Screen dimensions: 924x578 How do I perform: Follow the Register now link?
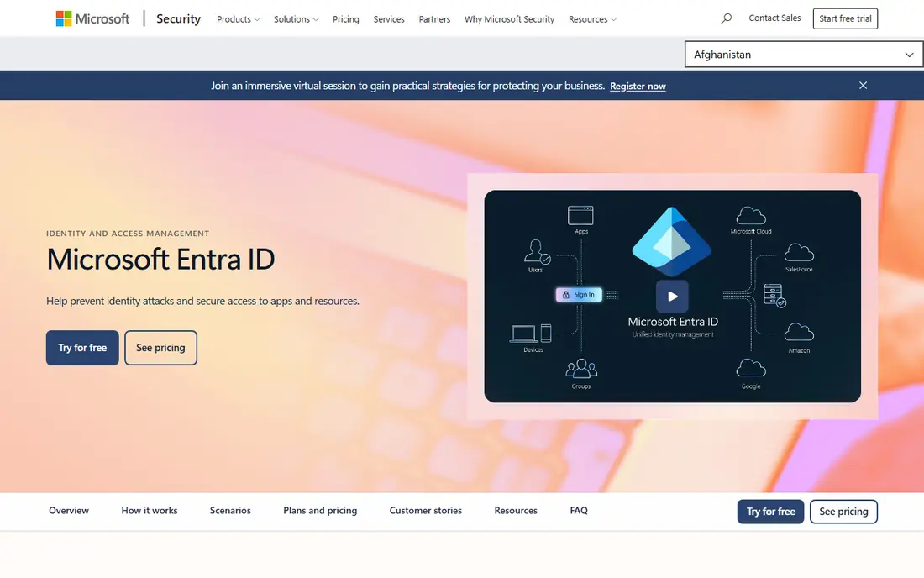(x=638, y=86)
